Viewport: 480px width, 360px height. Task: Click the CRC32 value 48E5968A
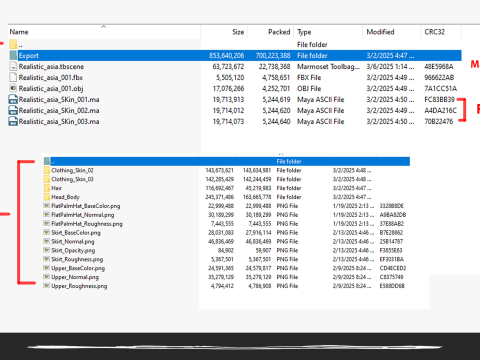[x=439, y=67]
